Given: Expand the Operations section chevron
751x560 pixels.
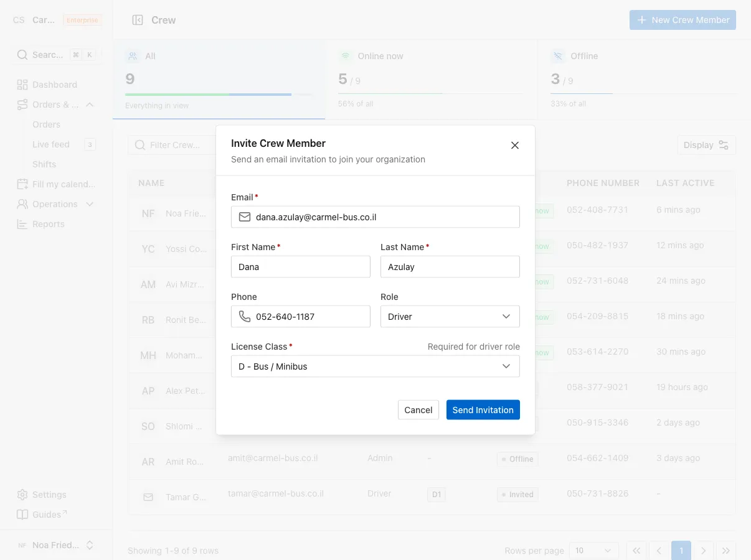Looking at the screenshot, I should [x=90, y=204].
